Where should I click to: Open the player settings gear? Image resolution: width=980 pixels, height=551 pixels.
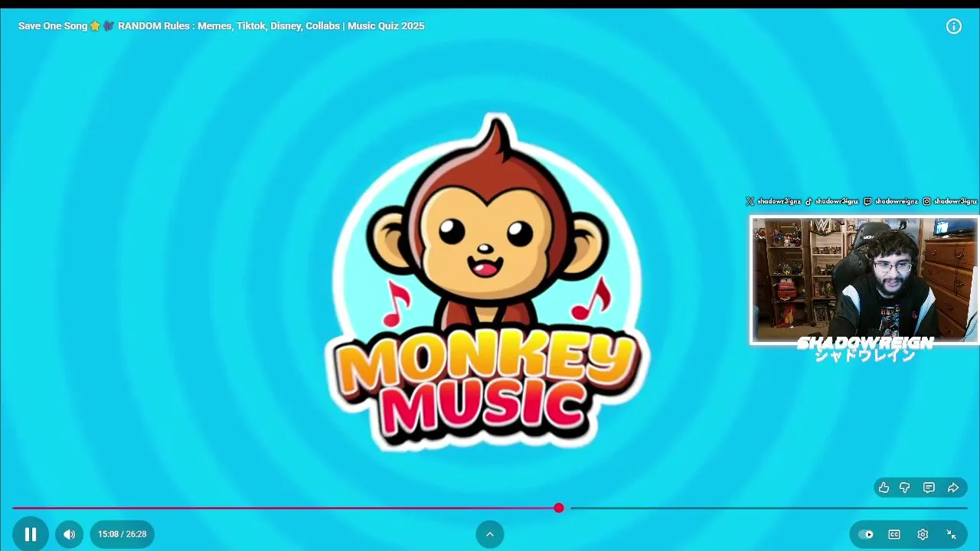point(923,534)
